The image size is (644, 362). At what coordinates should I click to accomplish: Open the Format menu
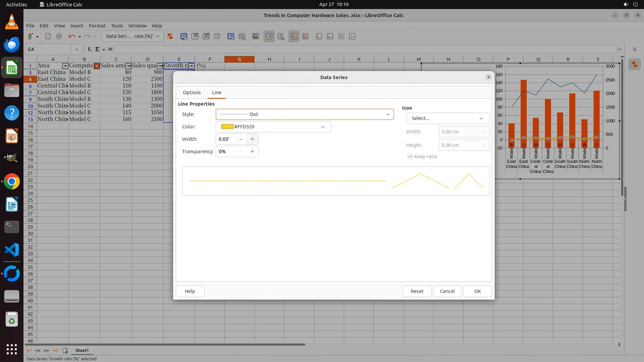[x=97, y=26]
